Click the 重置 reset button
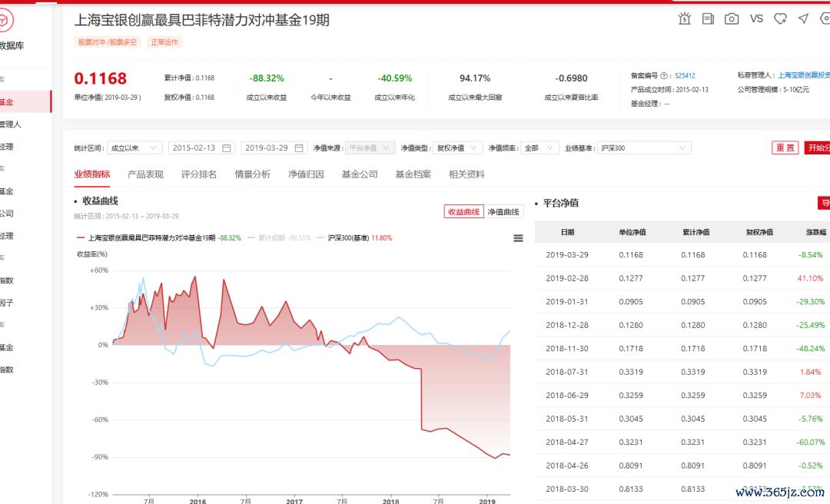The width and height of the screenshot is (830, 504). point(785,148)
